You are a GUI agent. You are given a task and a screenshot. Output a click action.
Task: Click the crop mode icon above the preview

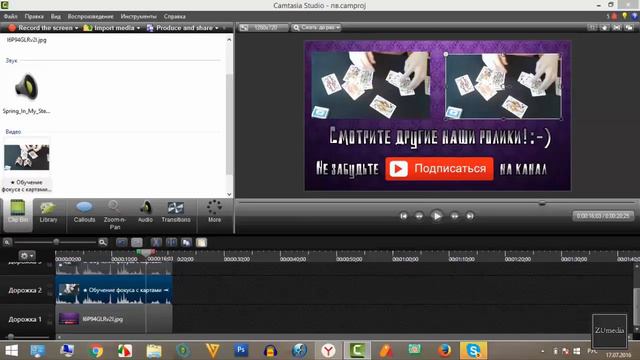(x=591, y=28)
